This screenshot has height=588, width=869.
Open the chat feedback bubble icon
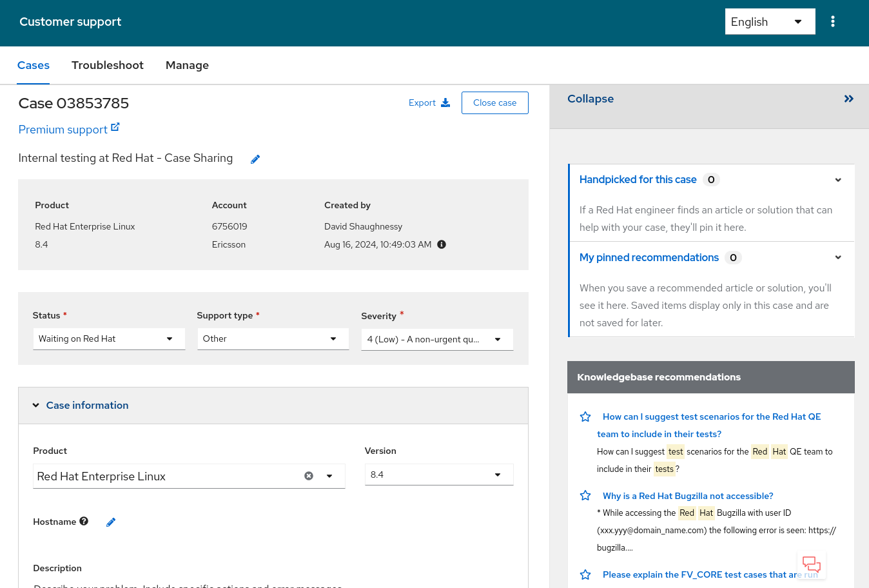(x=812, y=565)
